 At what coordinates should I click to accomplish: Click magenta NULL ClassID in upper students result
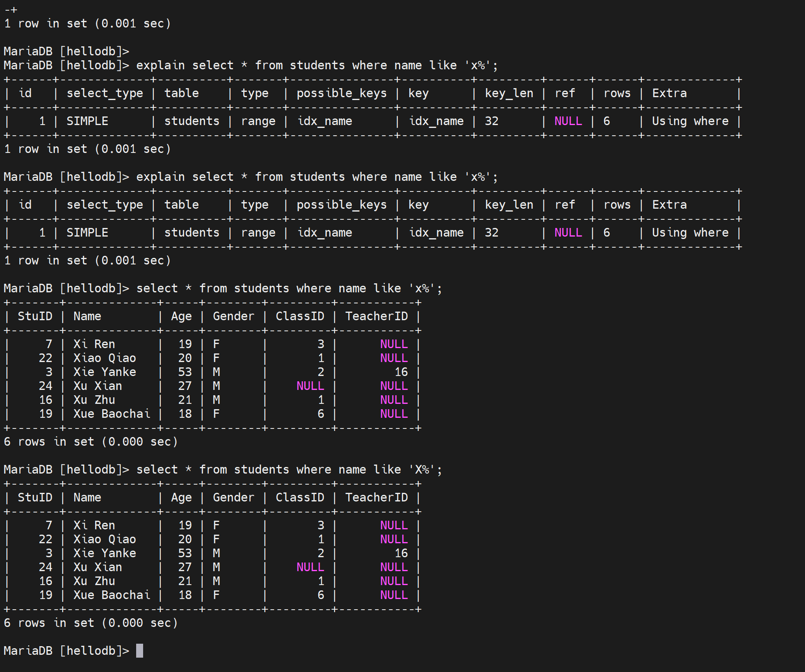[x=310, y=386]
